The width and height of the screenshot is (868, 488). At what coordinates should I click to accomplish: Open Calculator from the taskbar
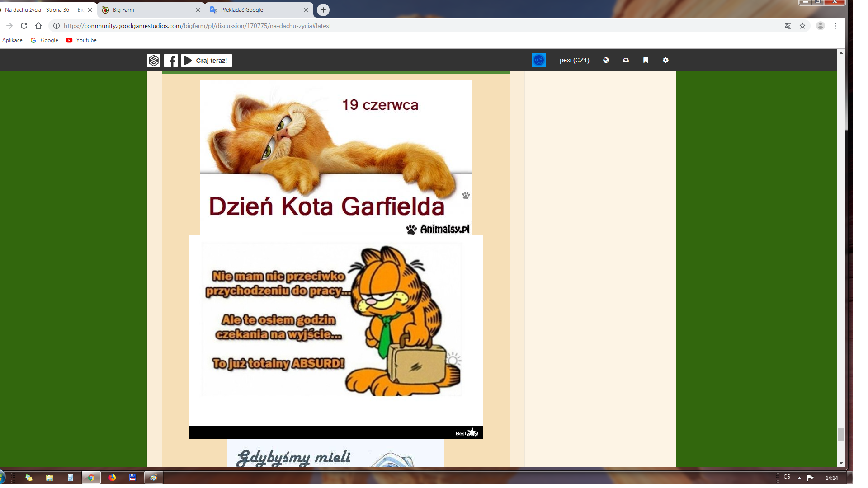coord(71,478)
